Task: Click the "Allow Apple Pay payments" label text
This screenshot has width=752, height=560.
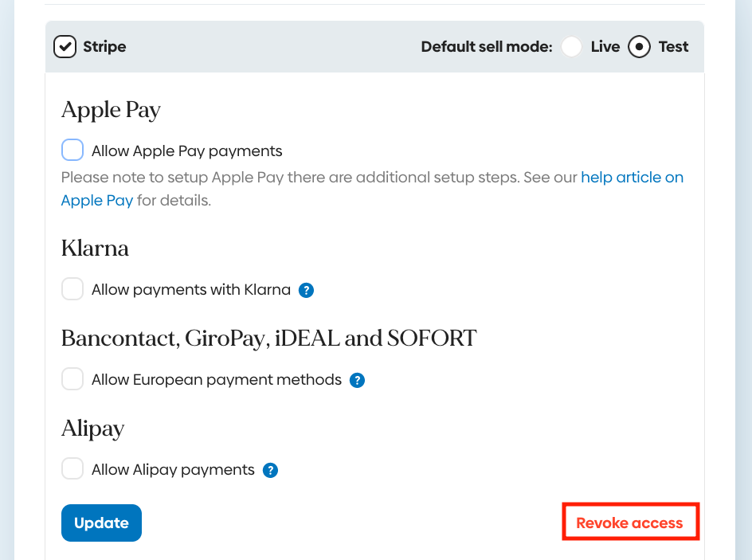Action: coord(186,151)
